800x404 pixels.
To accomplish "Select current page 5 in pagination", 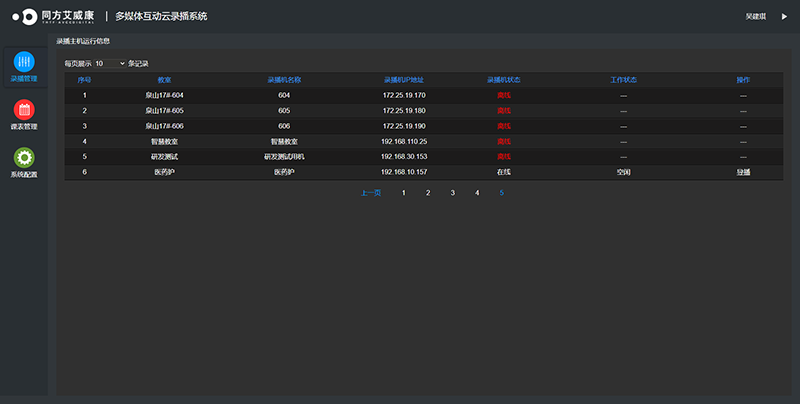I will pyautogui.click(x=502, y=192).
